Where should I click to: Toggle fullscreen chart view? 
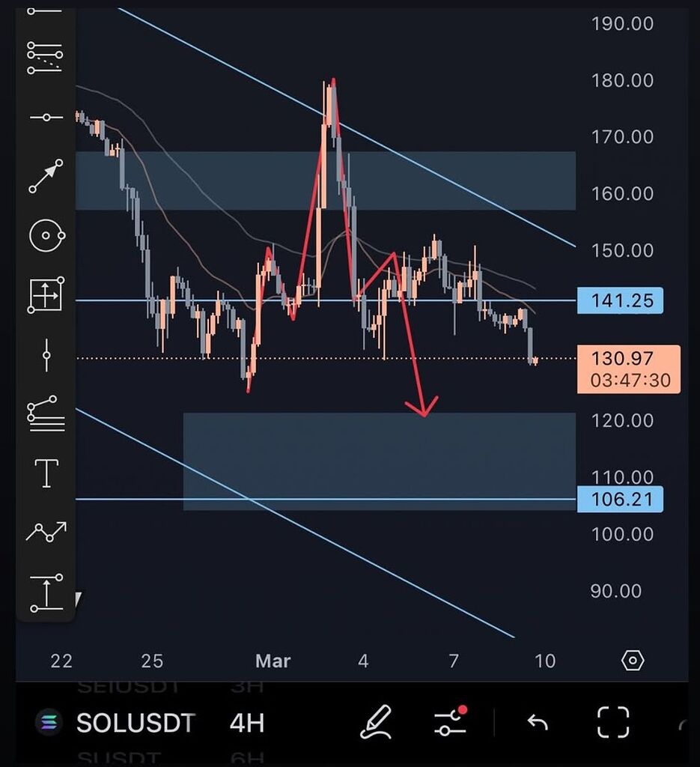(613, 723)
